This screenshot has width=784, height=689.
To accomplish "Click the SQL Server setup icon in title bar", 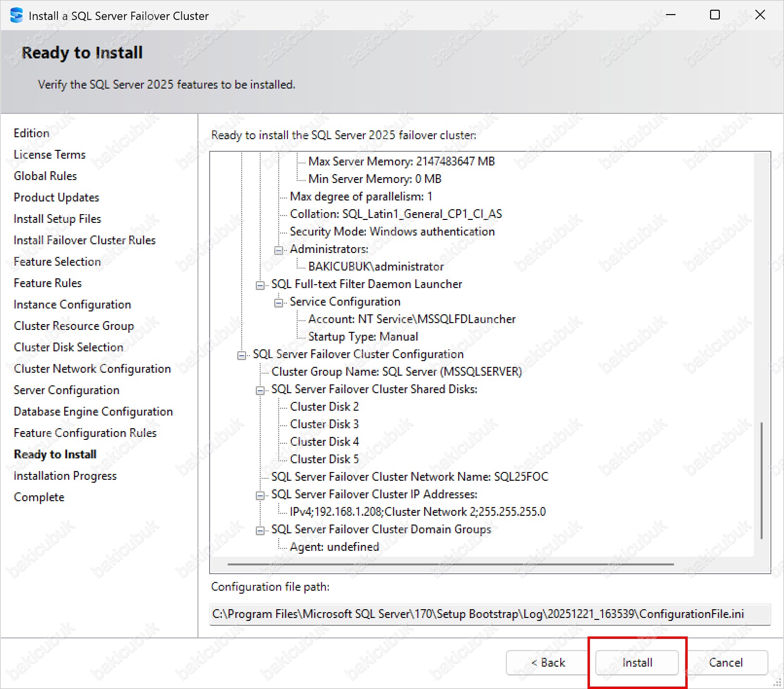I will (17, 16).
